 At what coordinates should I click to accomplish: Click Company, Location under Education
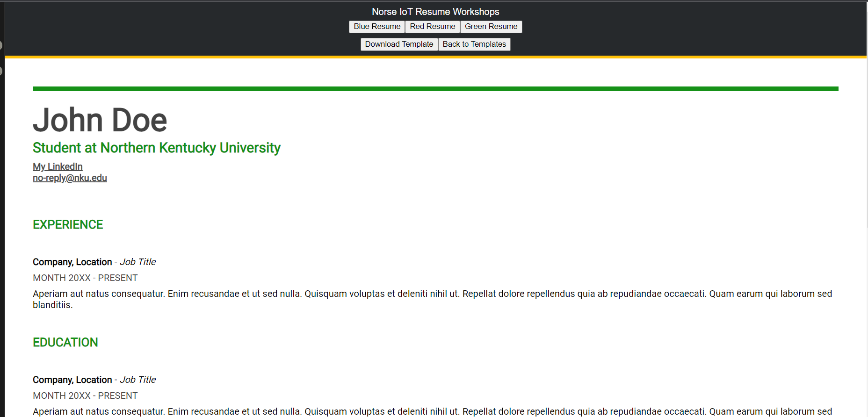pyautogui.click(x=72, y=380)
